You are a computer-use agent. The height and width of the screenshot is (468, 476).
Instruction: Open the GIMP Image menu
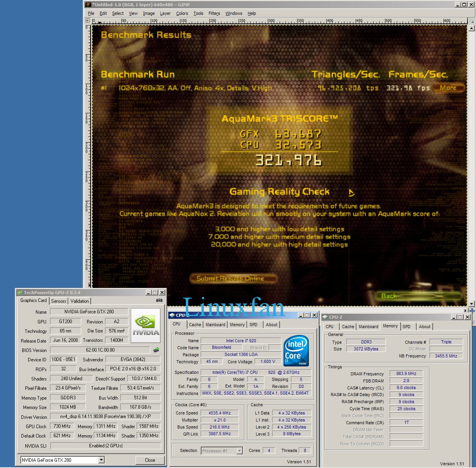coord(149,13)
